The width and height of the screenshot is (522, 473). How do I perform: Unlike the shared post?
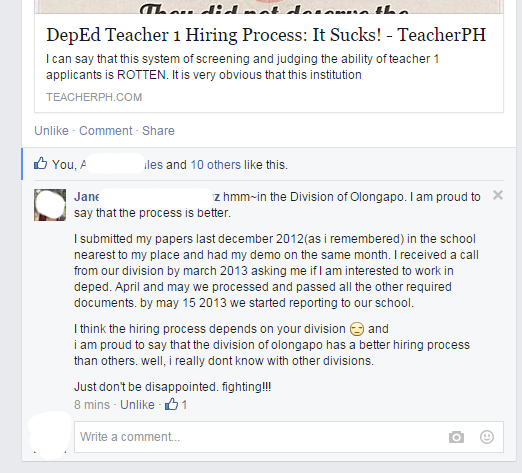pos(51,131)
